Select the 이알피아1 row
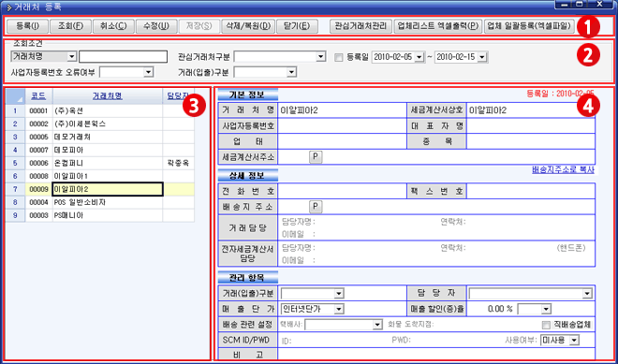Viewport: 618px width, 364px height. click(100, 176)
